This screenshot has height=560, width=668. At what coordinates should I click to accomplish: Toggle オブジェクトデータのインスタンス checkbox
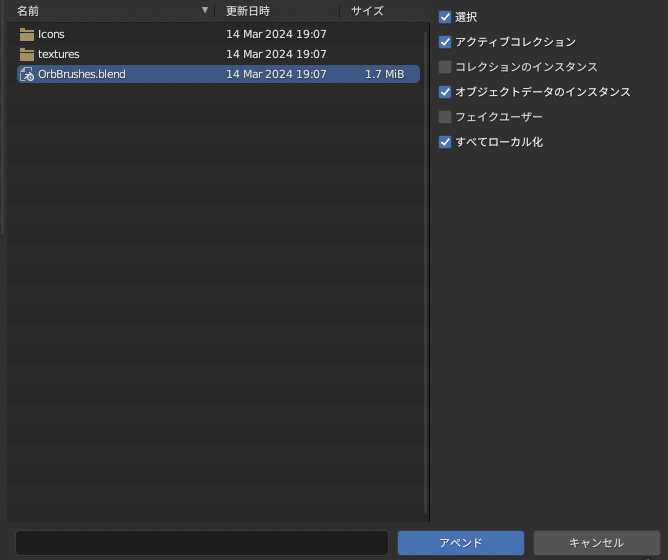tap(445, 92)
